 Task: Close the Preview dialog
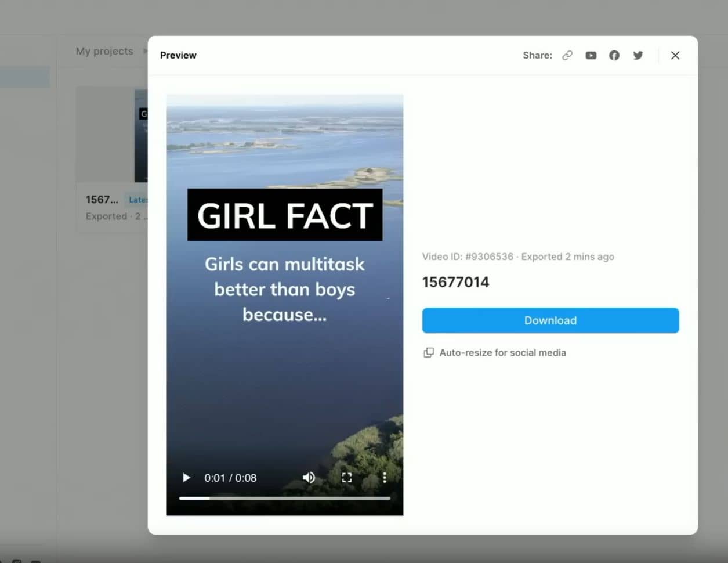pos(675,55)
